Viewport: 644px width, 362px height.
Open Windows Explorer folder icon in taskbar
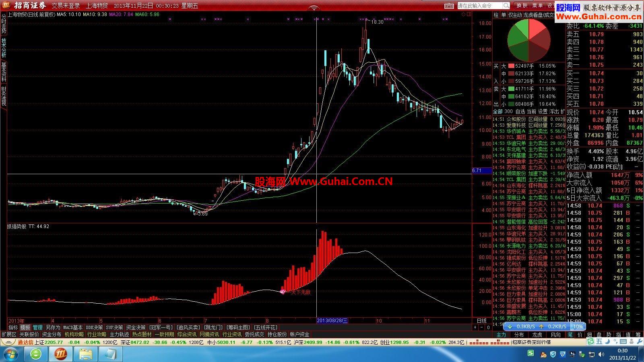86,354
